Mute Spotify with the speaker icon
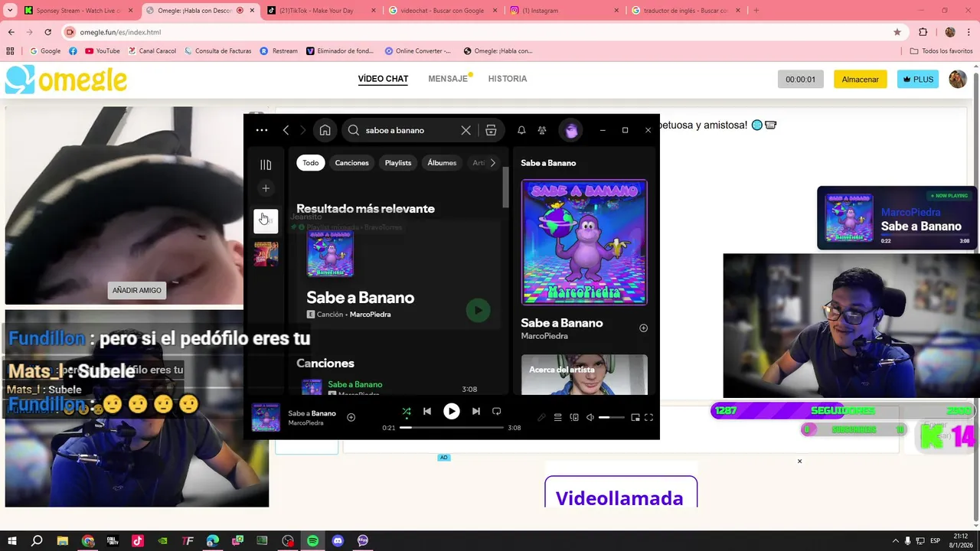The image size is (980, 551). click(590, 417)
